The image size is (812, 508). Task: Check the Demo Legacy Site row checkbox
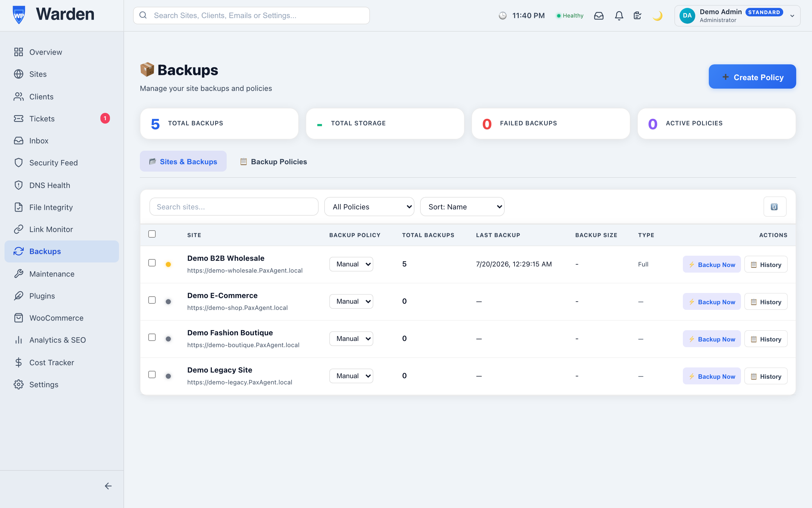(x=152, y=375)
